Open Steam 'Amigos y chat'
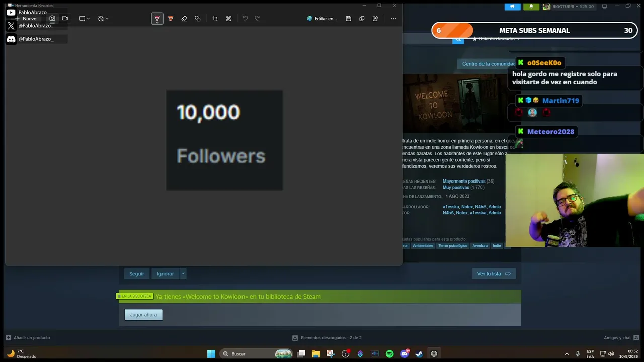The height and width of the screenshot is (362, 644). coord(621,338)
